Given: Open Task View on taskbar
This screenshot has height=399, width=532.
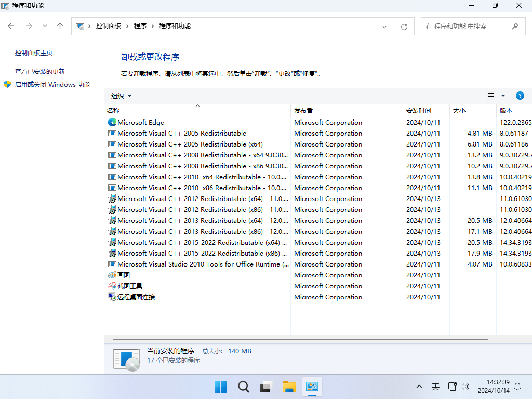Looking at the screenshot, I should [267, 387].
